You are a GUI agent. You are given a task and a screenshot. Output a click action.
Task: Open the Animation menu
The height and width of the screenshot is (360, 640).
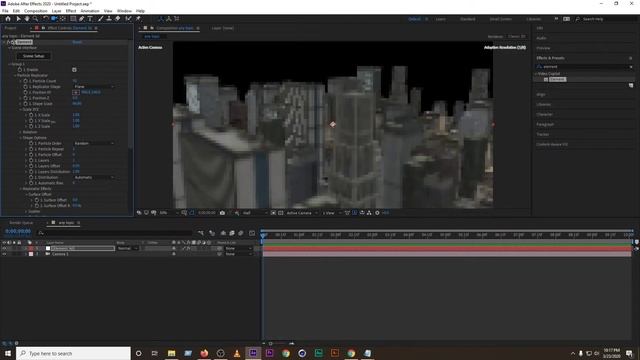pos(90,11)
